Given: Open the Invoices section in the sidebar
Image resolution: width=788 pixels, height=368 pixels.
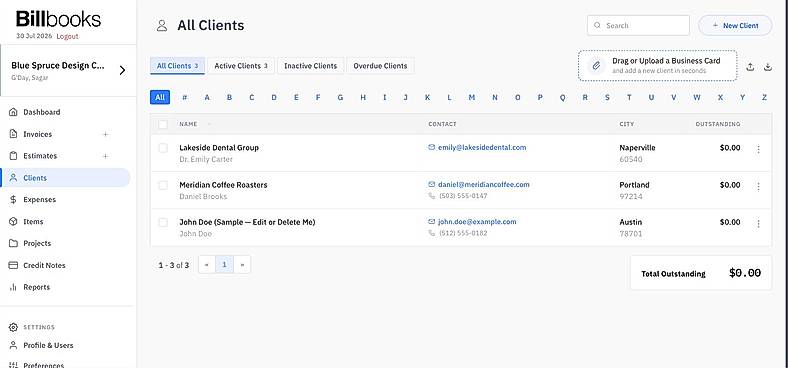Looking at the screenshot, I should tap(38, 134).
